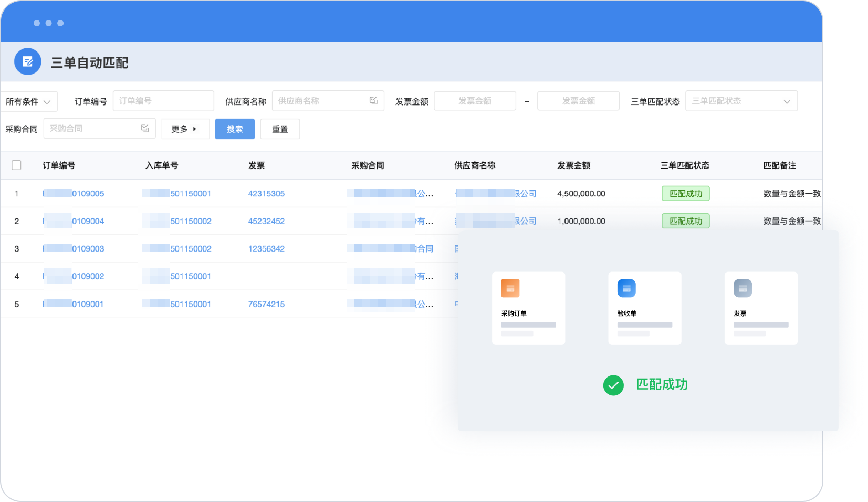This screenshot has width=868, height=502.
Task: Open invoice 12356342 link
Action: click(x=266, y=249)
